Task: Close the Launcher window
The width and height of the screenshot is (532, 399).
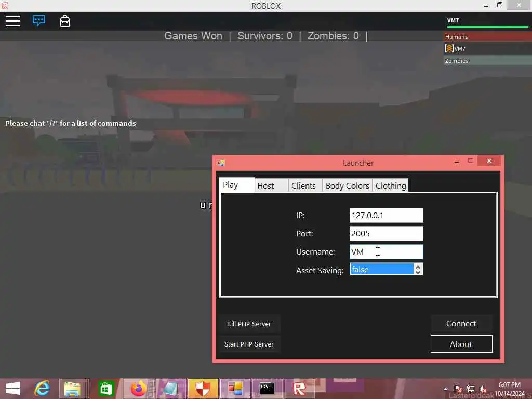Action: [489, 161]
